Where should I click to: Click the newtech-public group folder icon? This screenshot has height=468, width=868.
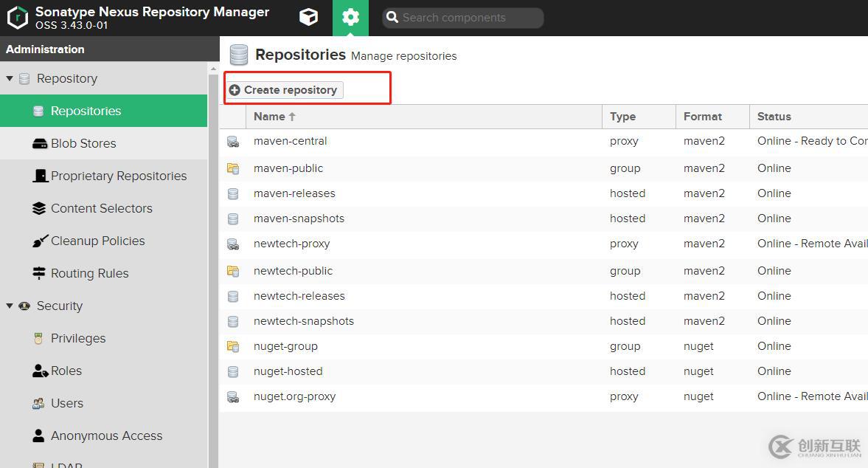(233, 271)
